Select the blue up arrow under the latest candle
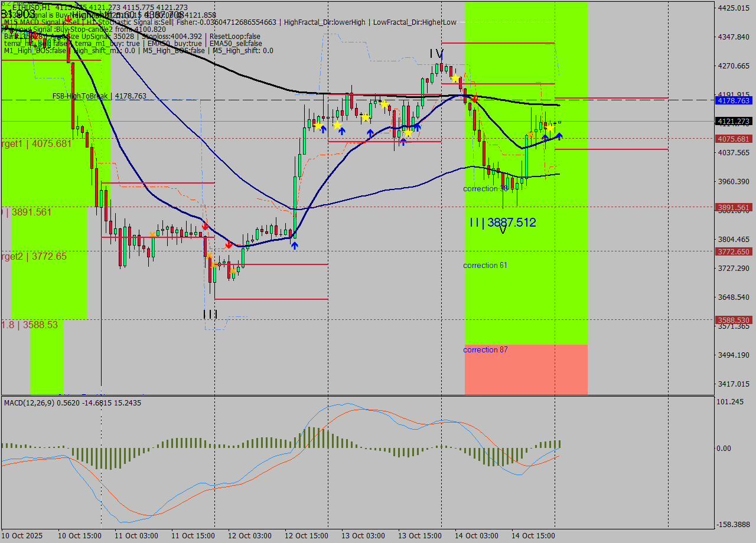This screenshot has height=543, width=756. 559,136
